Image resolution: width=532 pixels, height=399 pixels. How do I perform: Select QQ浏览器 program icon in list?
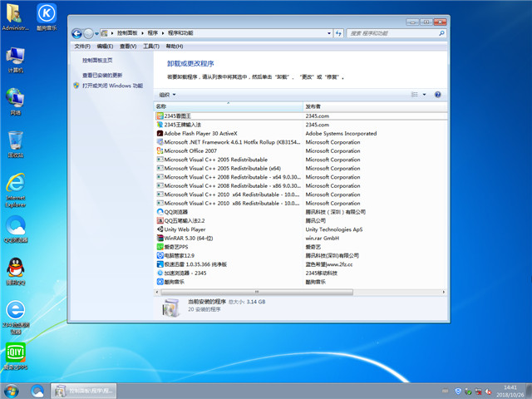[160, 212]
